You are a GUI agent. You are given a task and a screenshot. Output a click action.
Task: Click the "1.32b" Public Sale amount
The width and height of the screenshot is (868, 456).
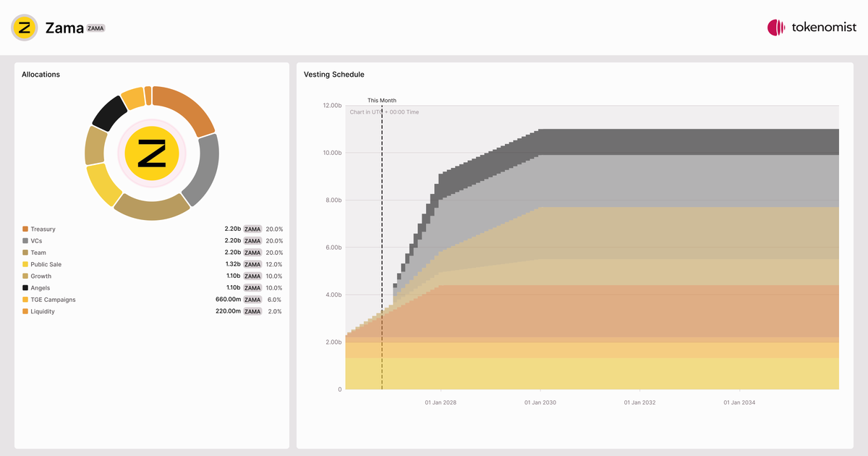(233, 264)
